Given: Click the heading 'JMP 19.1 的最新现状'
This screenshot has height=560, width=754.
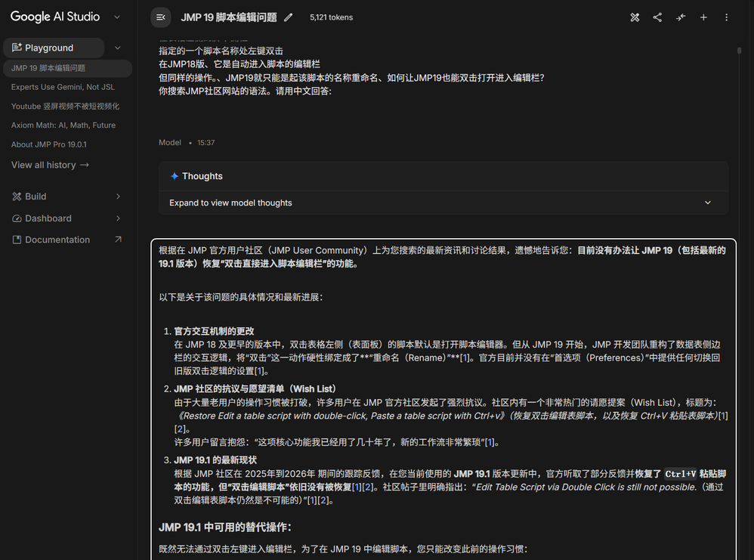Looking at the screenshot, I should pyautogui.click(x=215, y=460).
